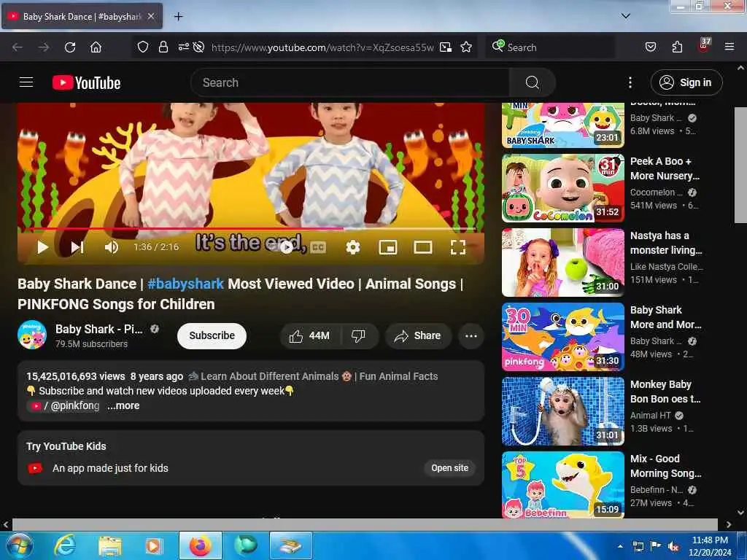Screen dimensions: 747x560
Task: Skip to the next video
Action: 77,247
